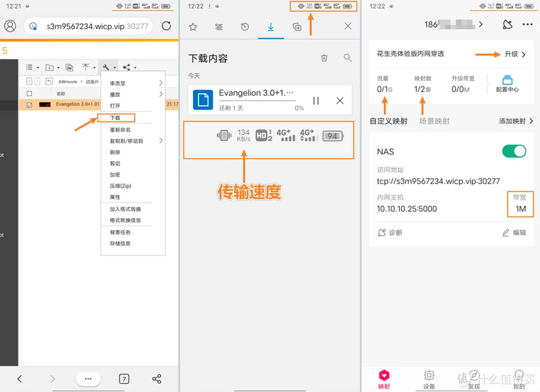Open the downloads arrow tab
Image resolution: width=540 pixels, height=392 pixels.
tap(271, 27)
